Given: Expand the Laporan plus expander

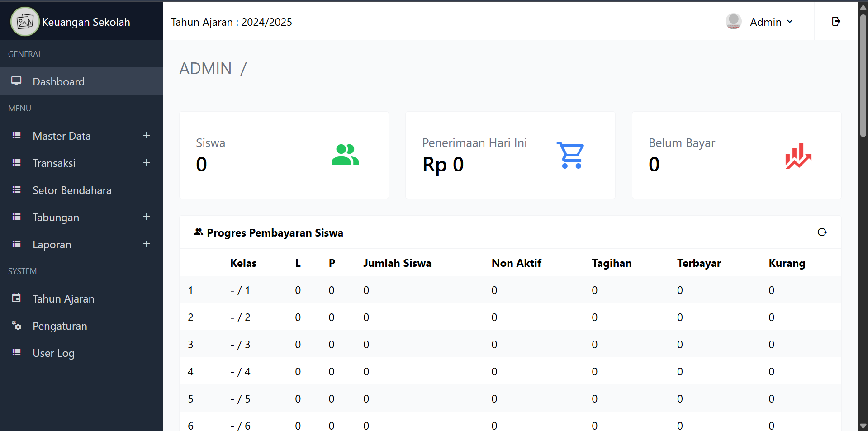Looking at the screenshot, I should click(146, 244).
